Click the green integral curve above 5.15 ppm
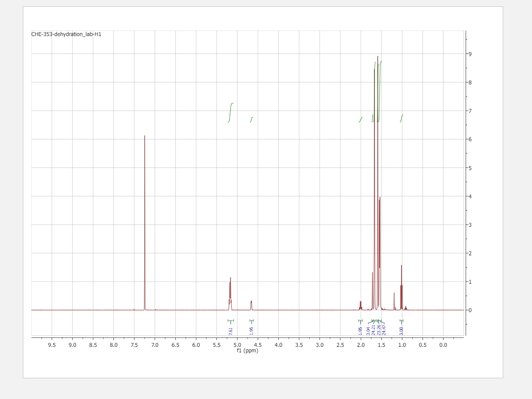 pyautogui.click(x=231, y=112)
